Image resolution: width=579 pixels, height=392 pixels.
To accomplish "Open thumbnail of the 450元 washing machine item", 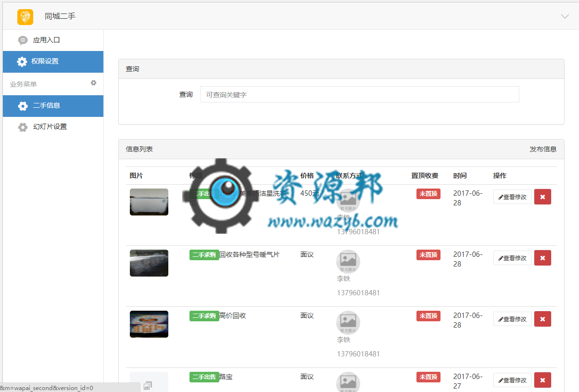I will point(149,202).
